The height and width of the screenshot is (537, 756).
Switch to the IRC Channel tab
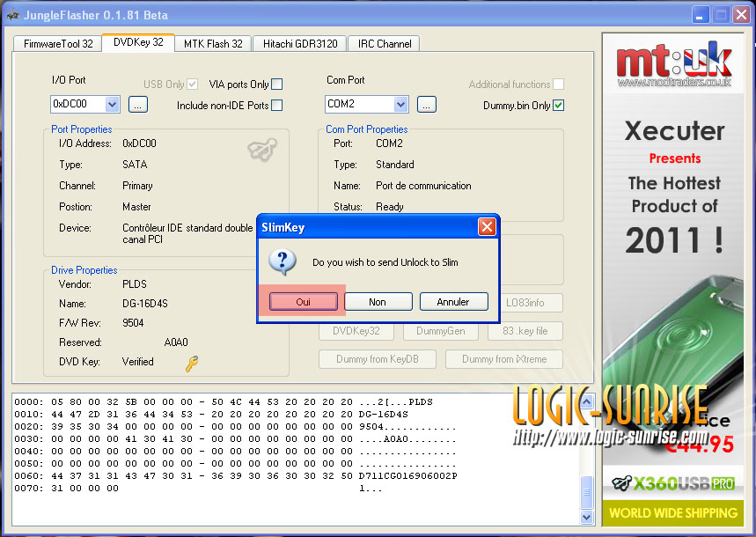coord(385,44)
